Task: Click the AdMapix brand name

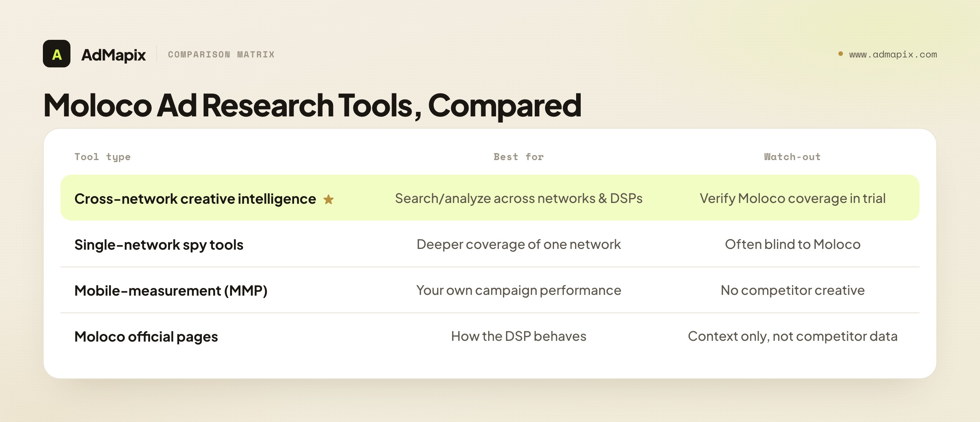Action: [x=113, y=55]
